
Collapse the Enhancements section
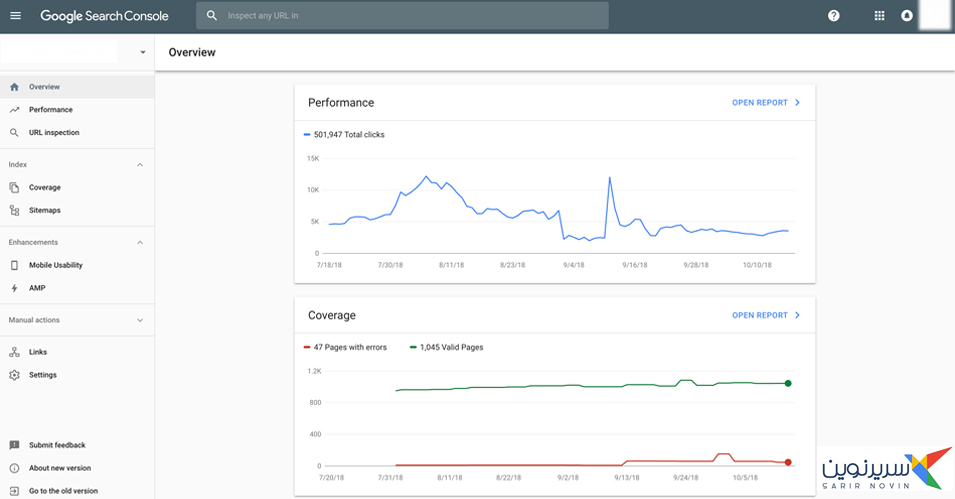click(140, 242)
